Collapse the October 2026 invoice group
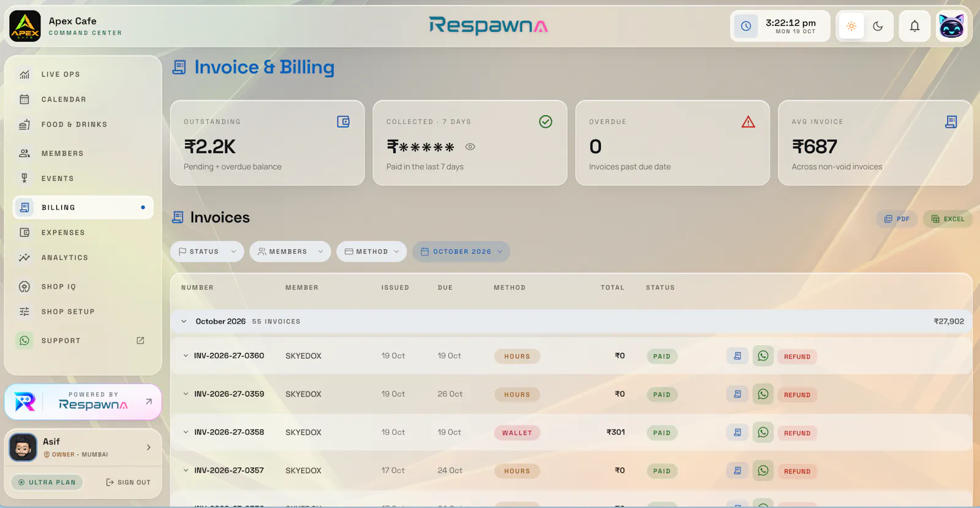The height and width of the screenshot is (508, 980). tap(184, 321)
